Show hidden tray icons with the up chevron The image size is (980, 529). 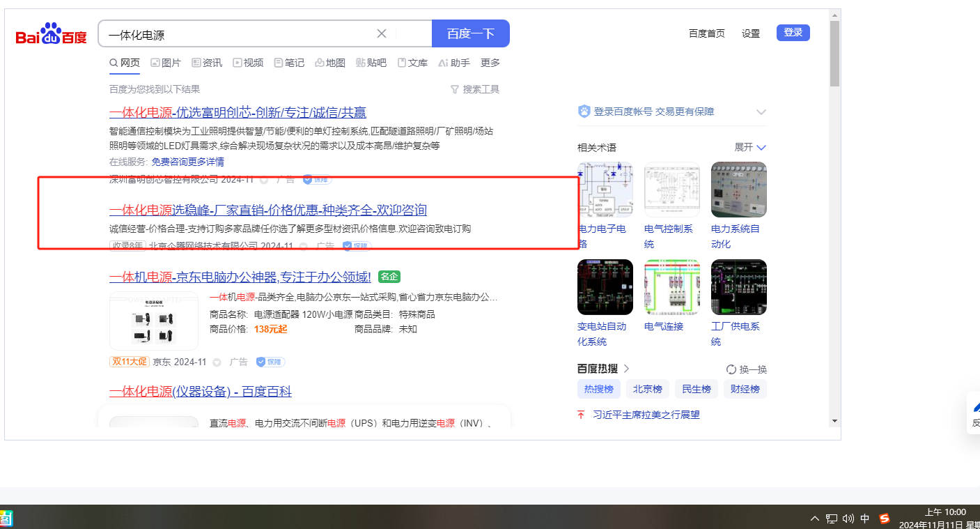tap(814, 519)
